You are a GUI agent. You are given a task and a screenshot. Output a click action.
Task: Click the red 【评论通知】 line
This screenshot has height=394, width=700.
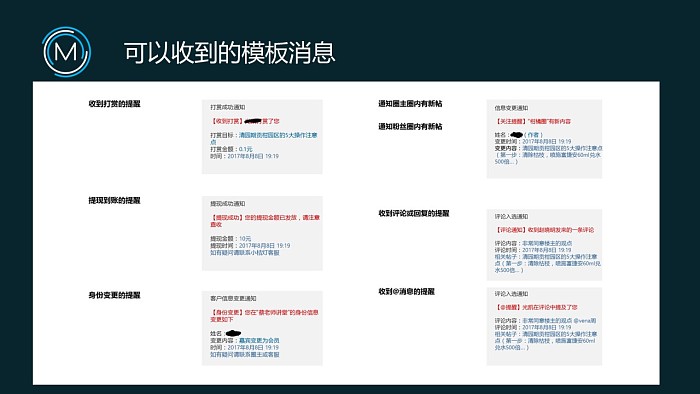(x=544, y=230)
